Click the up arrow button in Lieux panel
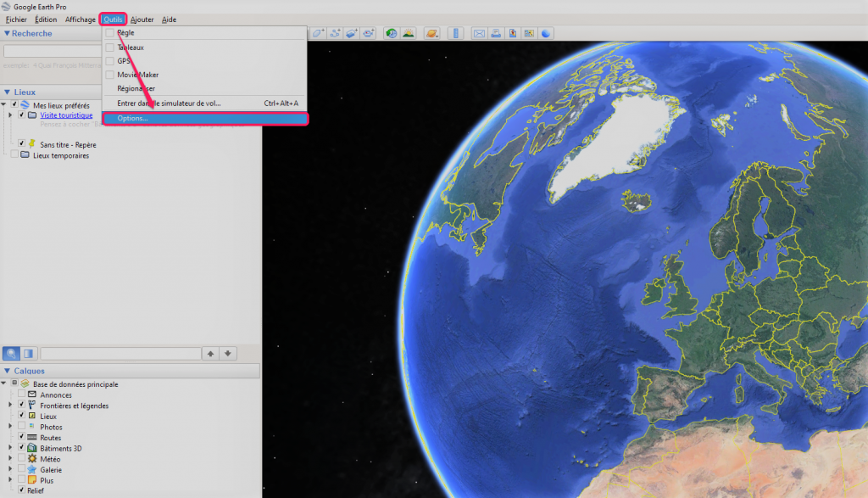868x498 pixels. point(210,354)
